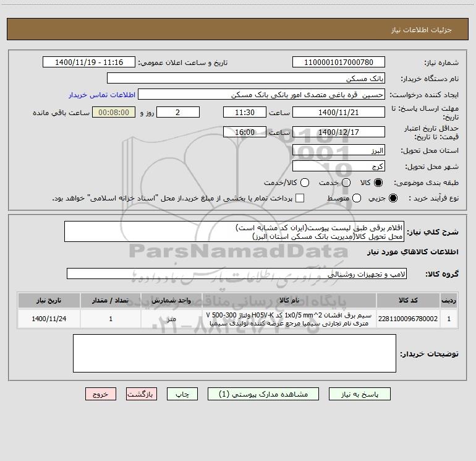Click the اطلاعات کالاهای مورد نیاز heading
476x461 pixels.
coord(412,252)
